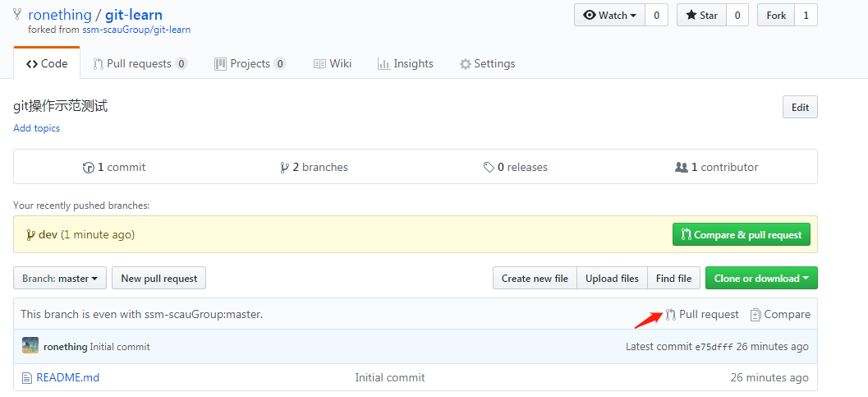This screenshot has width=868, height=397.
Task: Click the README.md file icon
Action: [26, 378]
